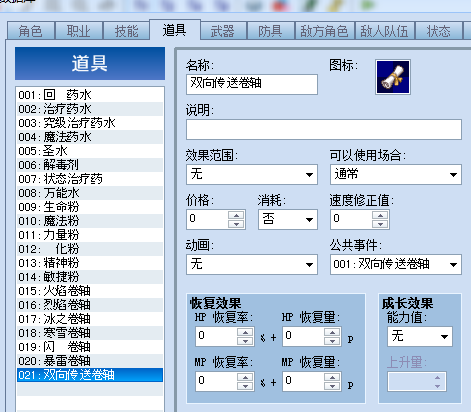471x412 pixels.
Task: Select item 012 in the list
Action: click(x=90, y=249)
